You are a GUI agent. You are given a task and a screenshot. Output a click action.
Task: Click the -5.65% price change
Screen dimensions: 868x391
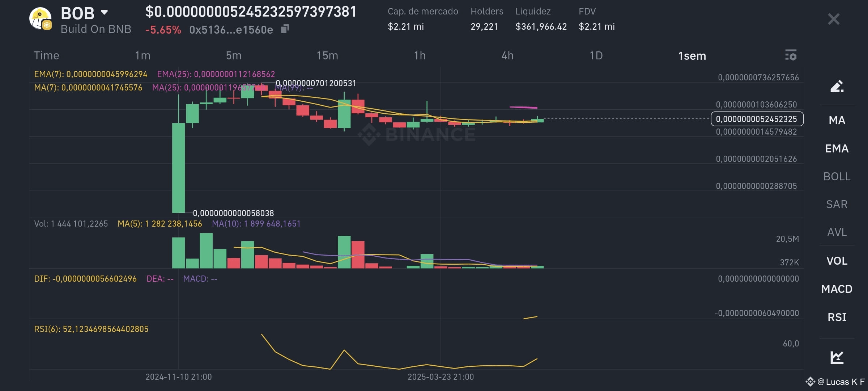click(163, 30)
